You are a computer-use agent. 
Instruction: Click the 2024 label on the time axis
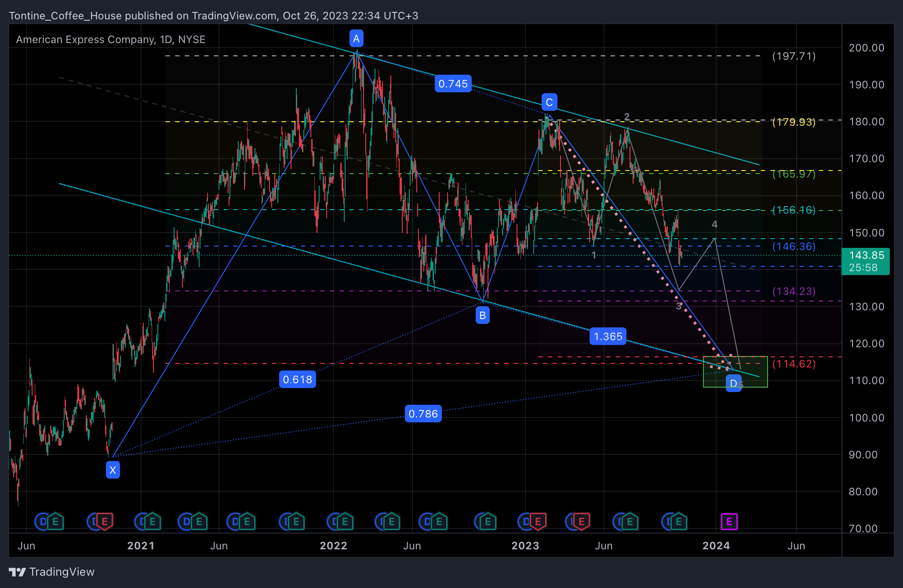point(716,546)
